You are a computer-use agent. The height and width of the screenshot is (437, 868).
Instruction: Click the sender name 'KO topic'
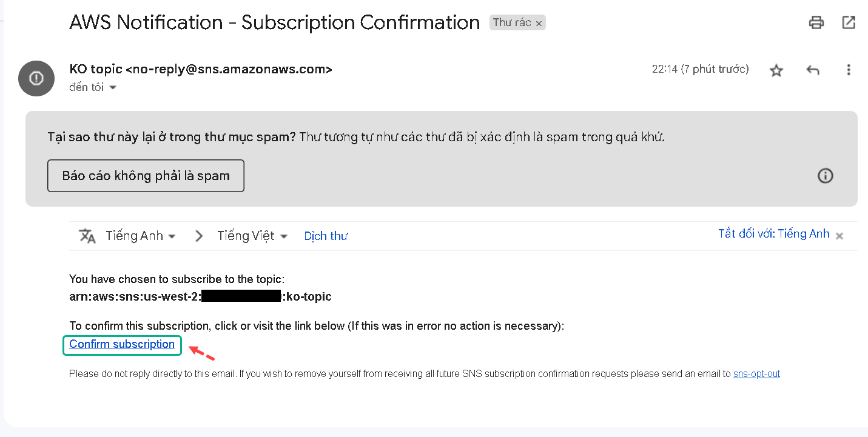(x=96, y=69)
